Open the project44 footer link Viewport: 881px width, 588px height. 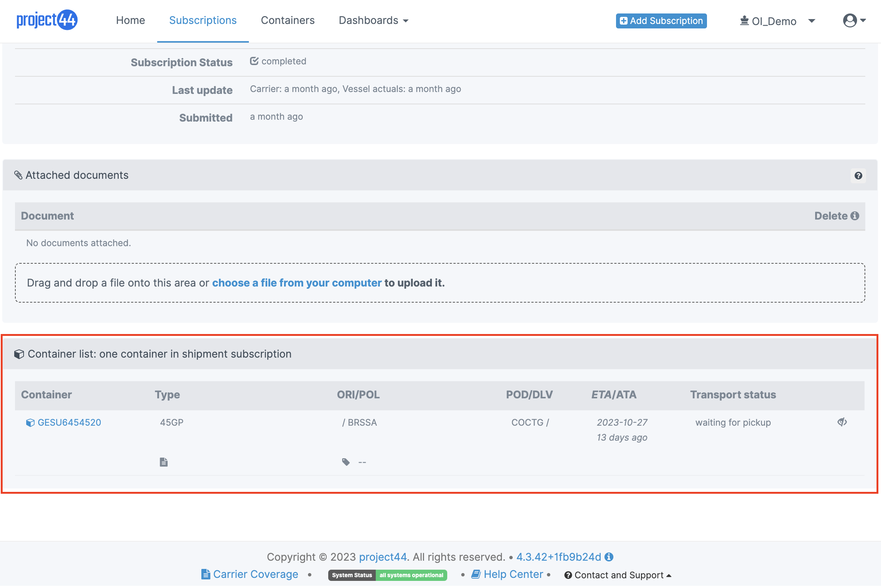(383, 557)
